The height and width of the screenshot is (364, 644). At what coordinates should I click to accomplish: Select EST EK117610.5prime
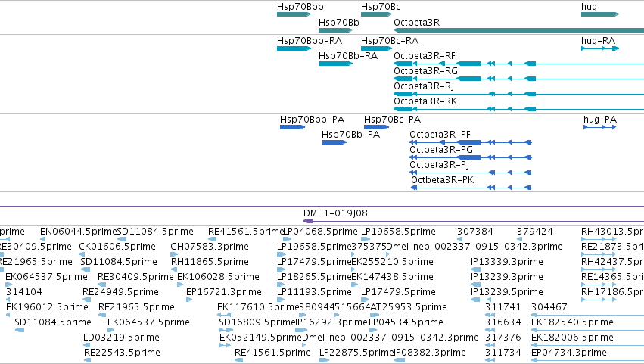click(224, 315)
